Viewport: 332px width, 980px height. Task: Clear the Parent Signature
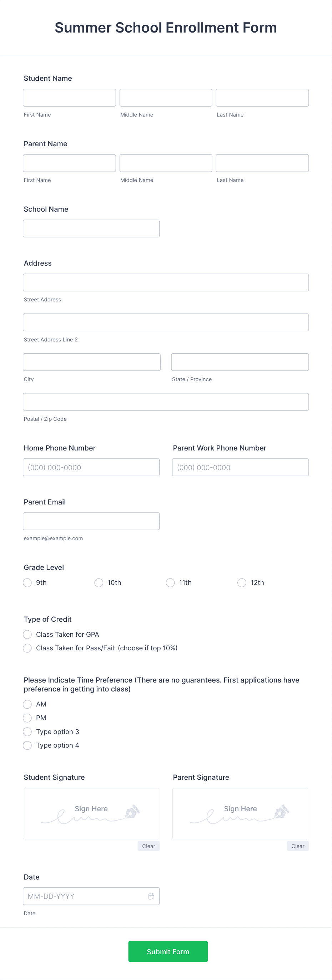[x=298, y=846]
